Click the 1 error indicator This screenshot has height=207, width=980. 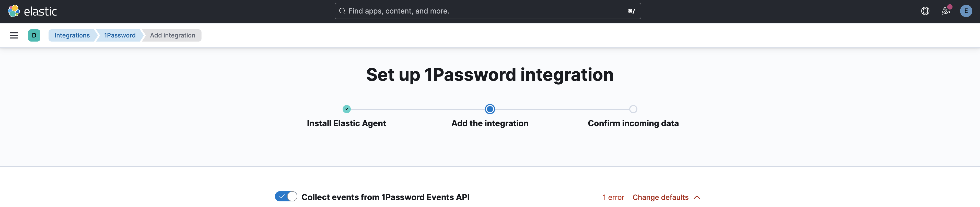point(613,197)
